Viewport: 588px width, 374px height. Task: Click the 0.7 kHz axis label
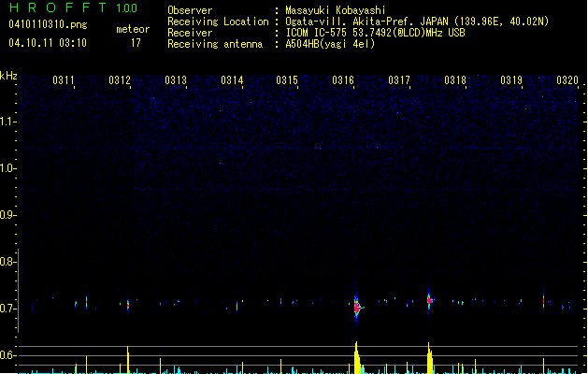coord(8,309)
